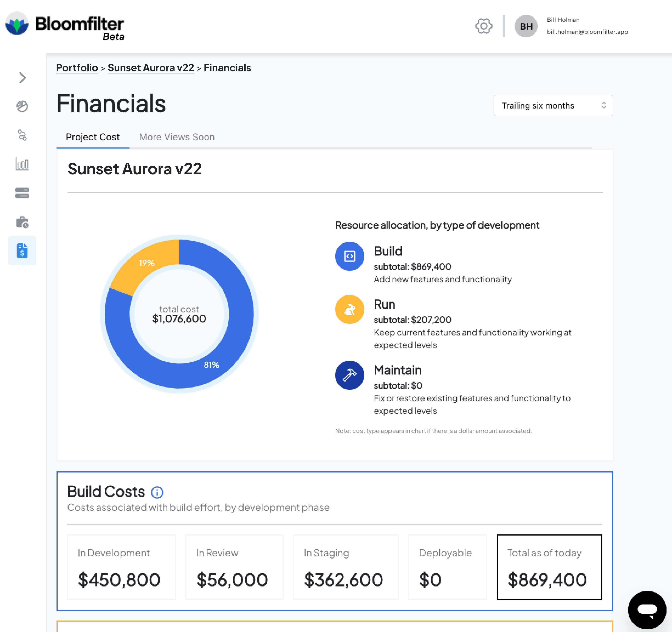Expand the sidebar with chevron arrow

22,78
